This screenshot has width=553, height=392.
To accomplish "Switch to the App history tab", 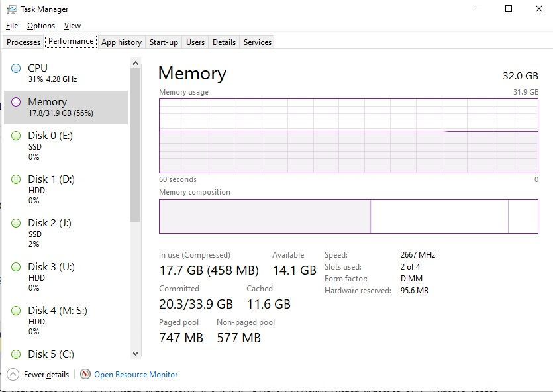I will [x=121, y=42].
